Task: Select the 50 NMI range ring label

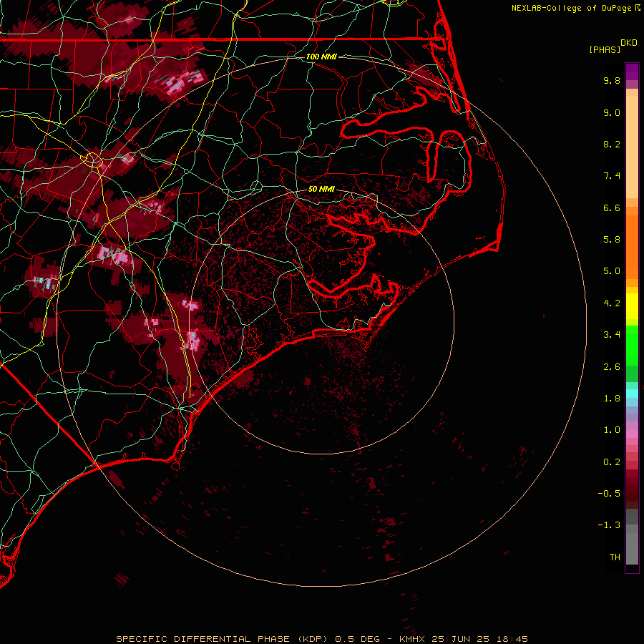Action: click(x=321, y=190)
